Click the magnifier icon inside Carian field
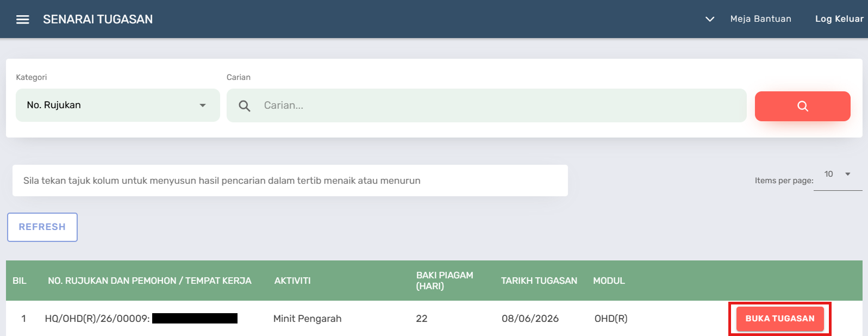Viewport: 868px width, 336px height. pos(245,105)
